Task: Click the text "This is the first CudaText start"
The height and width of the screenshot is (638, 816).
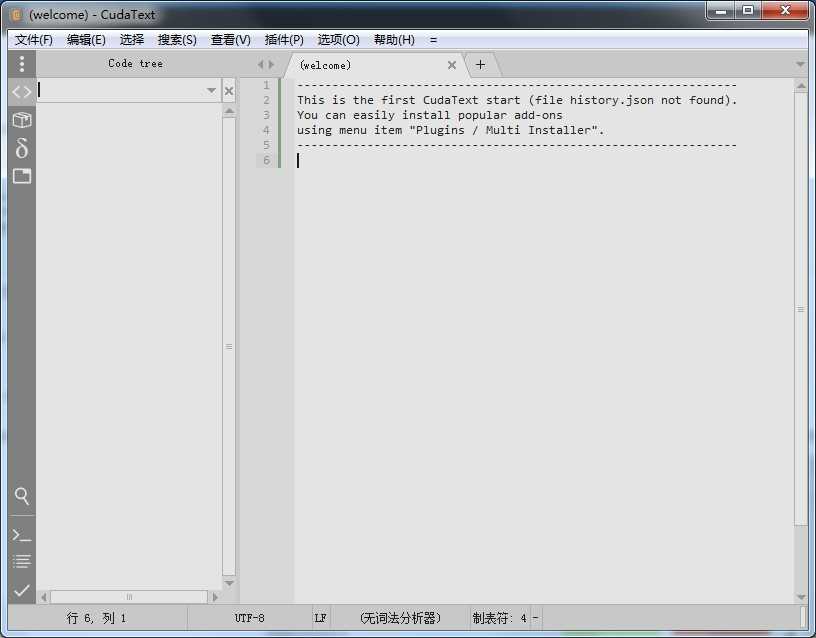Action: pos(409,100)
